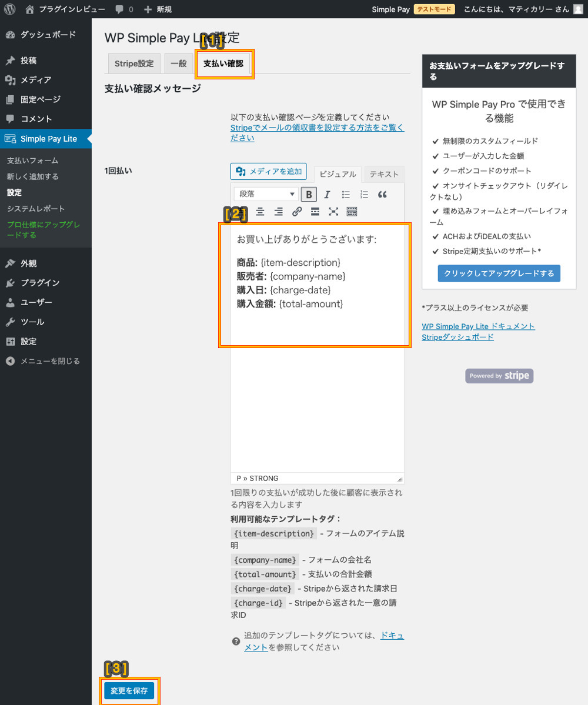Open the 段落 paragraph format dropdown
The image size is (588, 705).
[266, 194]
